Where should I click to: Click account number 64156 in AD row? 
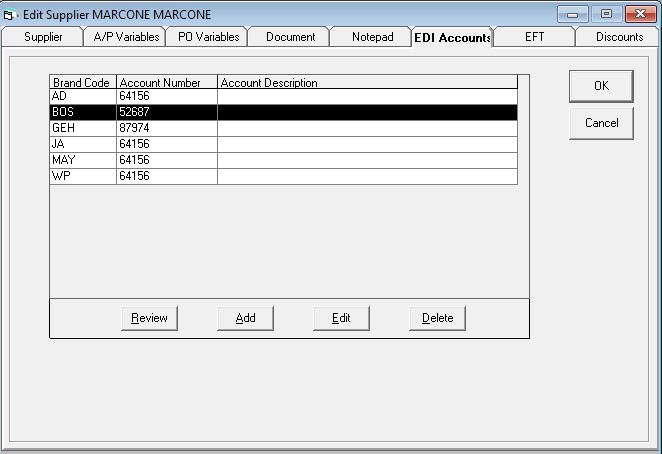(x=167, y=96)
